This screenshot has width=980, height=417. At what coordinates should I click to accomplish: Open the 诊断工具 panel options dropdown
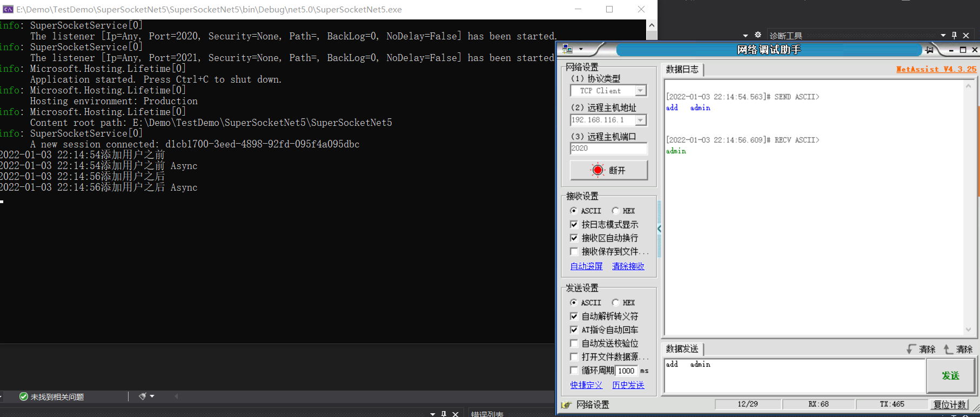(x=943, y=36)
